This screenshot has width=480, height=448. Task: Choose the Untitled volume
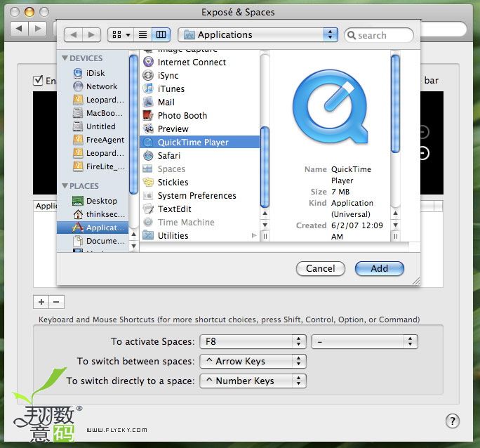pyautogui.click(x=95, y=126)
